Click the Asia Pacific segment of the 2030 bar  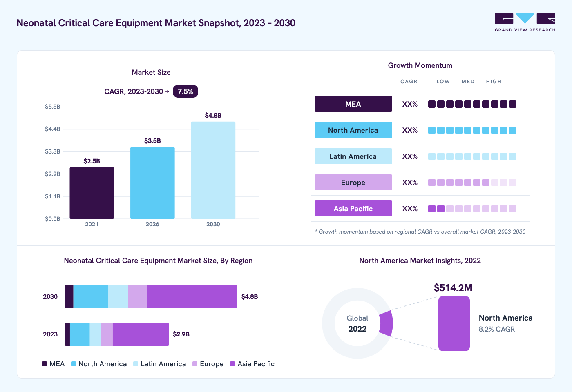click(192, 296)
